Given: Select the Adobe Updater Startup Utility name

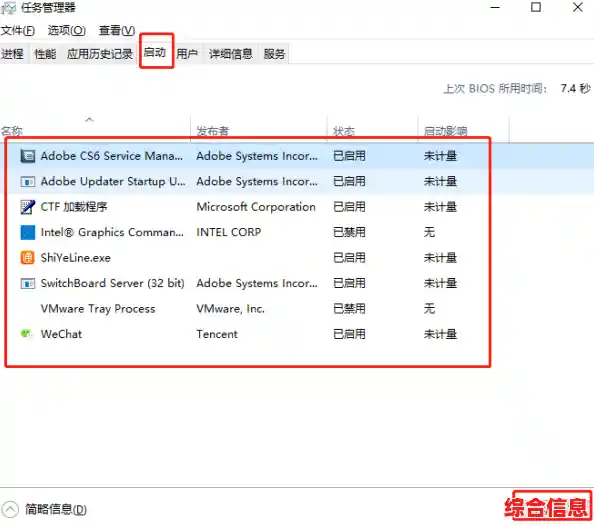Looking at the screenshot, I should click(113, 182).
